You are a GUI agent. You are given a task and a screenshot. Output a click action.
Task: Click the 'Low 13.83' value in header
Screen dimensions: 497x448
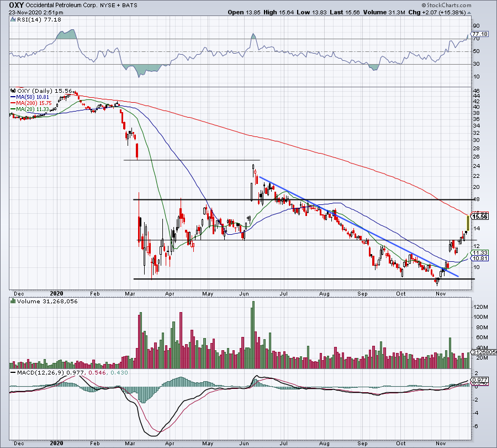[x=311, y=12]
